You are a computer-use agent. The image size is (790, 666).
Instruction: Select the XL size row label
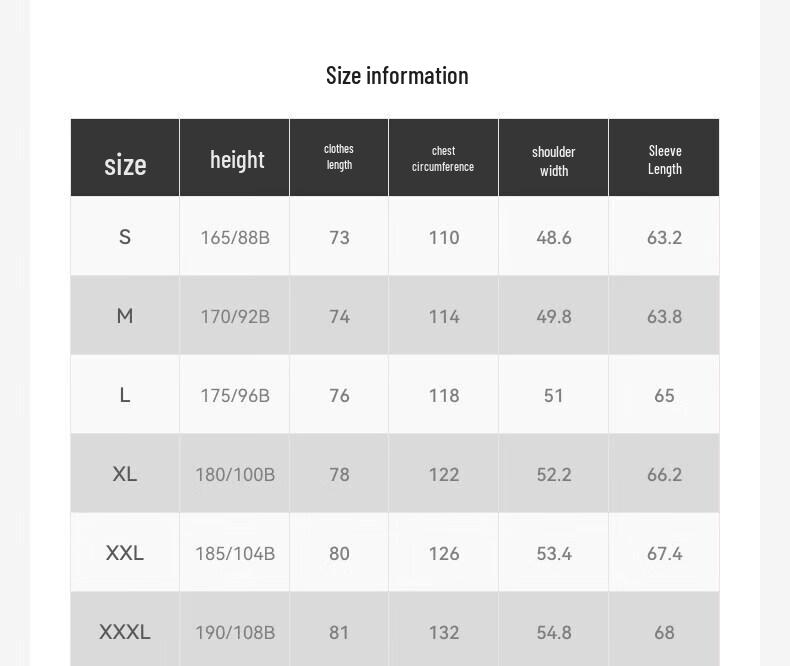[125, 474]
